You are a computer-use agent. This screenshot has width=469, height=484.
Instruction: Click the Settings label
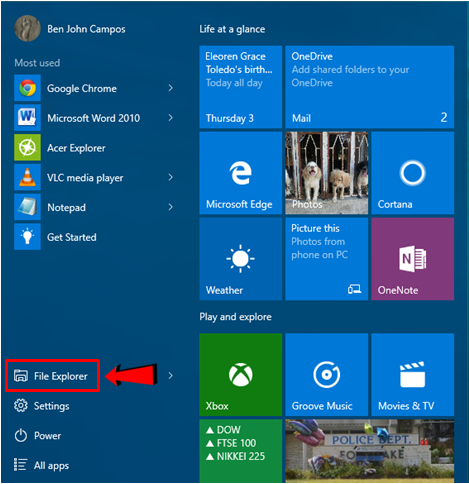coord(52,406)
